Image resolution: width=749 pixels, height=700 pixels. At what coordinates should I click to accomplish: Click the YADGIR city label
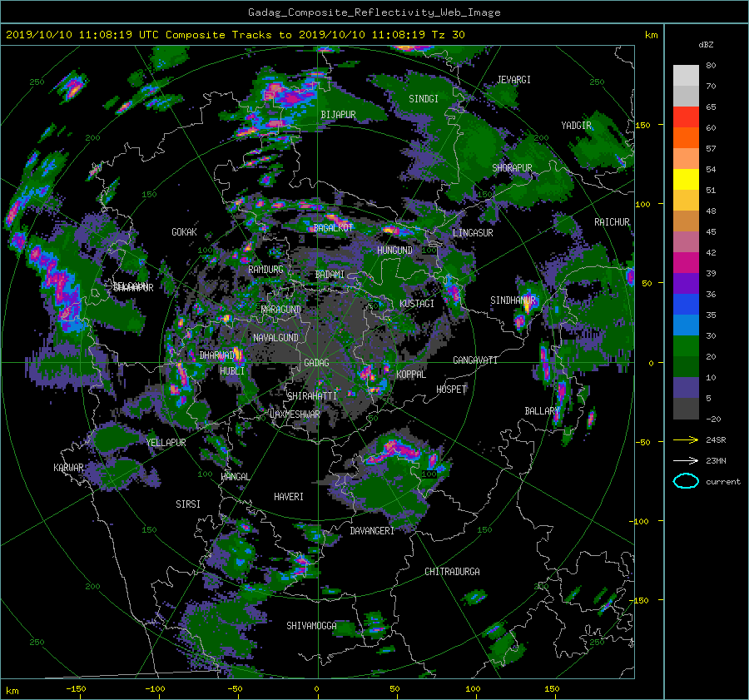coord(576,126)
